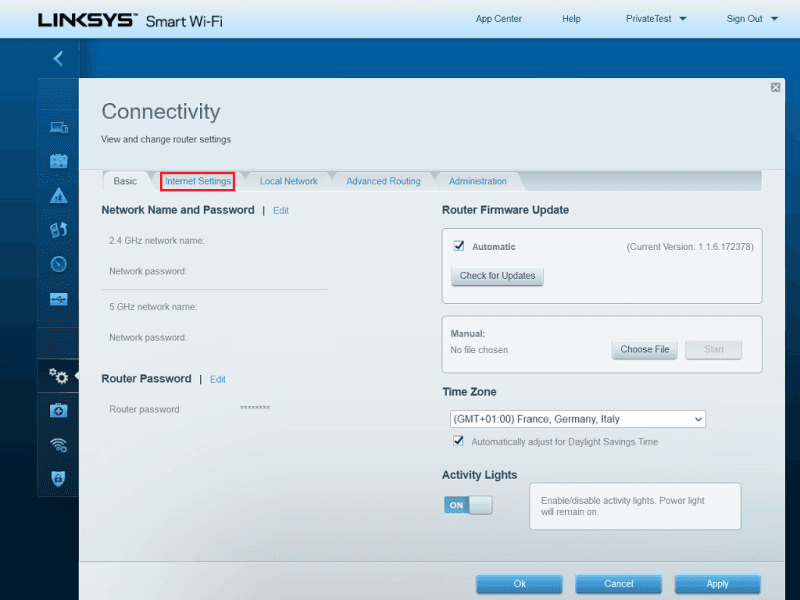The width and height of the screenshot is (800, 600).
Task: Toggle Daylight Savings Time auto-adjust checkbox
Action: 459,441
